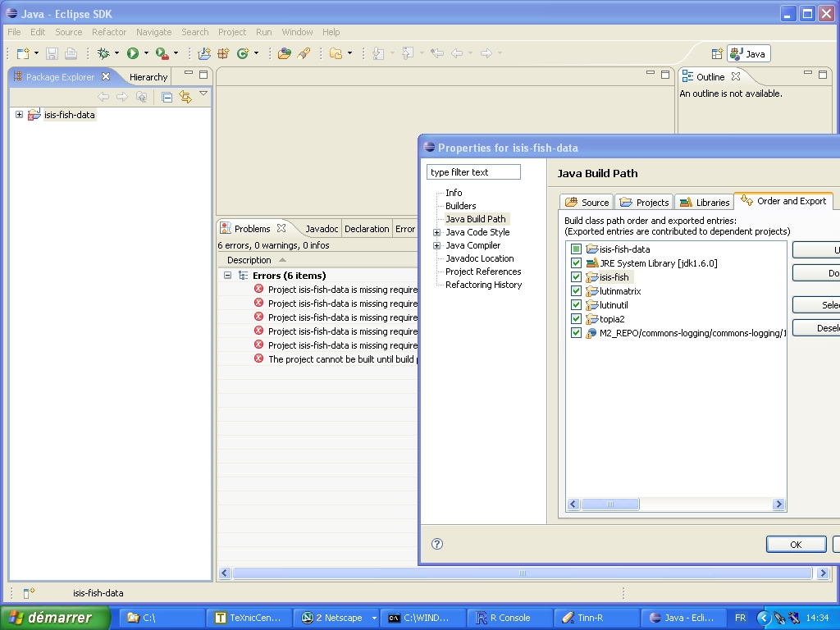Viewport: 840px width, 630px height.
Task: Switch to the Projects tab in build path
Action: tap(645, 203)
